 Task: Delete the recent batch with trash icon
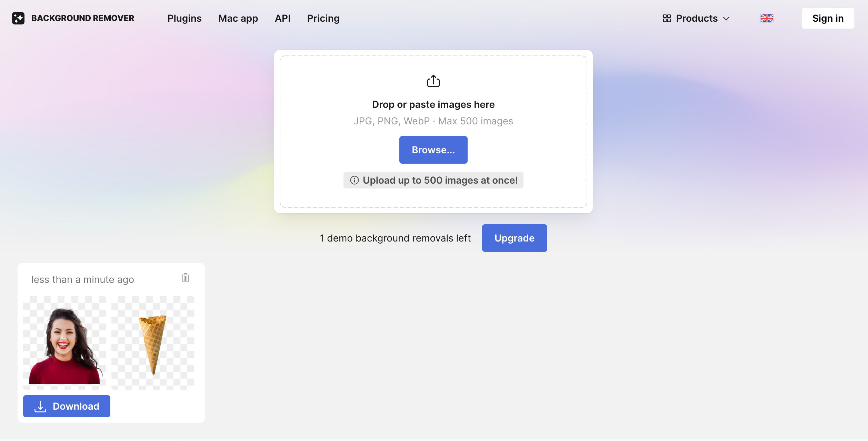186,278
